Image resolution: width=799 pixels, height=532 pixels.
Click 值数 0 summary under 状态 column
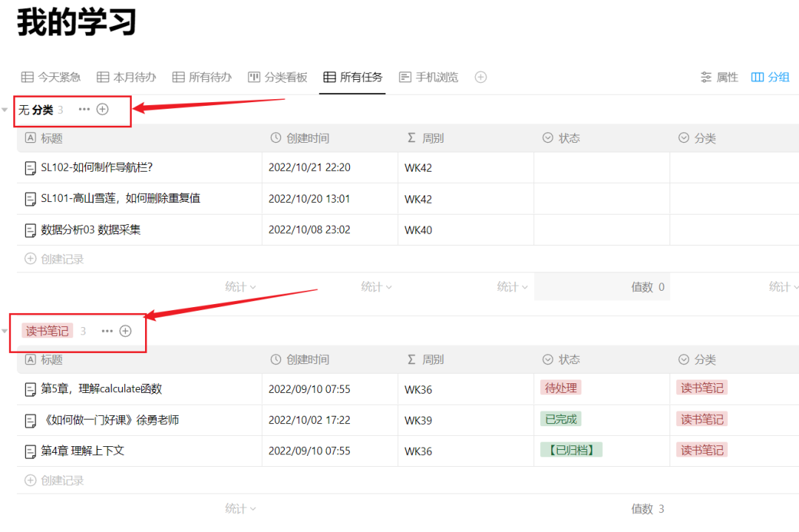tap(647, 287)
